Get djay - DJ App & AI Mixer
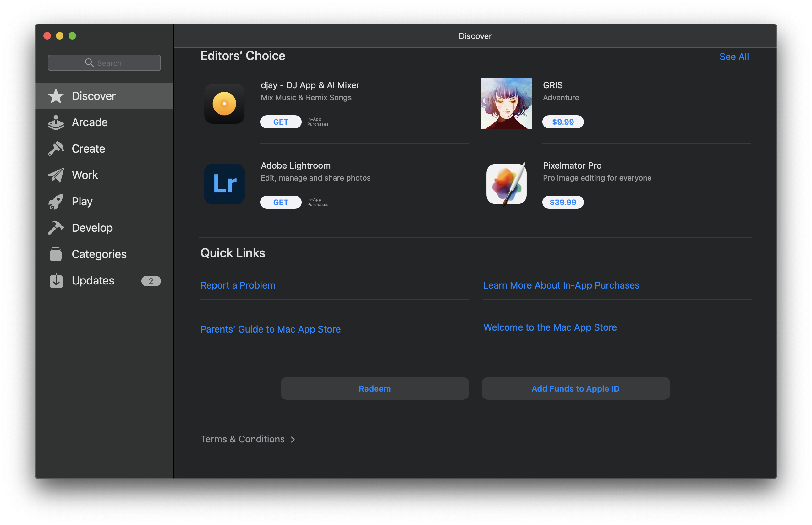The image size is (812, 525). [x=281, y=122]
